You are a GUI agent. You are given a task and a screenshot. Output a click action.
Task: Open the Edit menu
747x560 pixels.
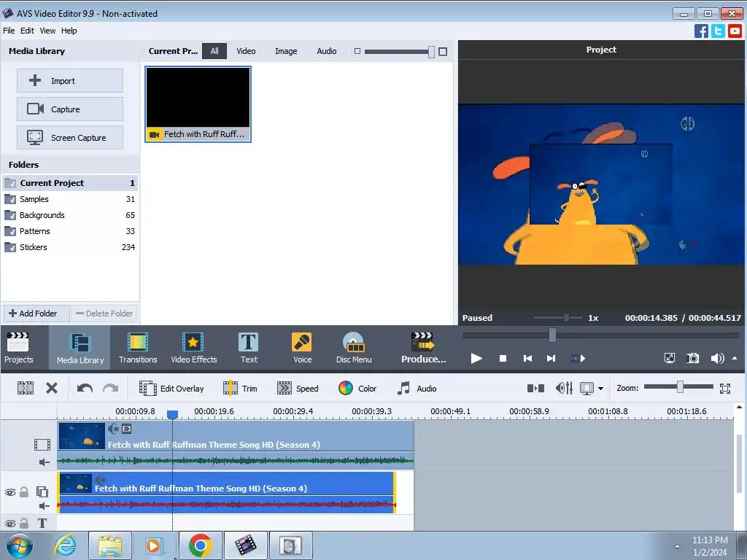[x=27, y=31]
